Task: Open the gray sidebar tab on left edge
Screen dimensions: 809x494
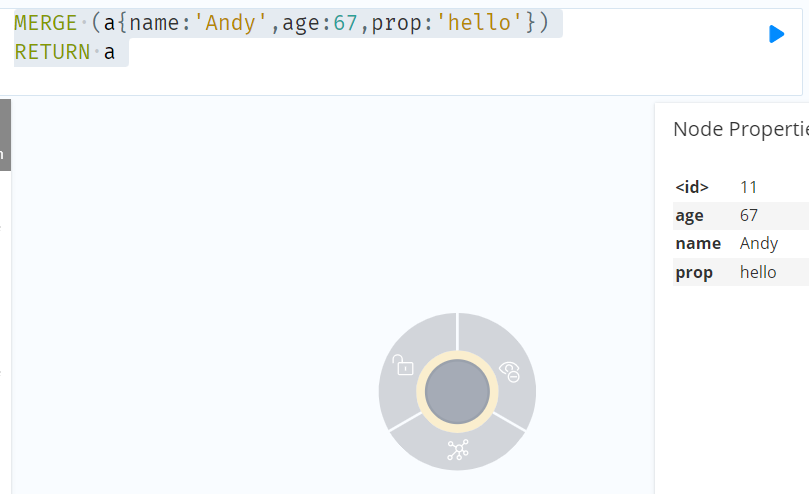Action: pos(5,135)
